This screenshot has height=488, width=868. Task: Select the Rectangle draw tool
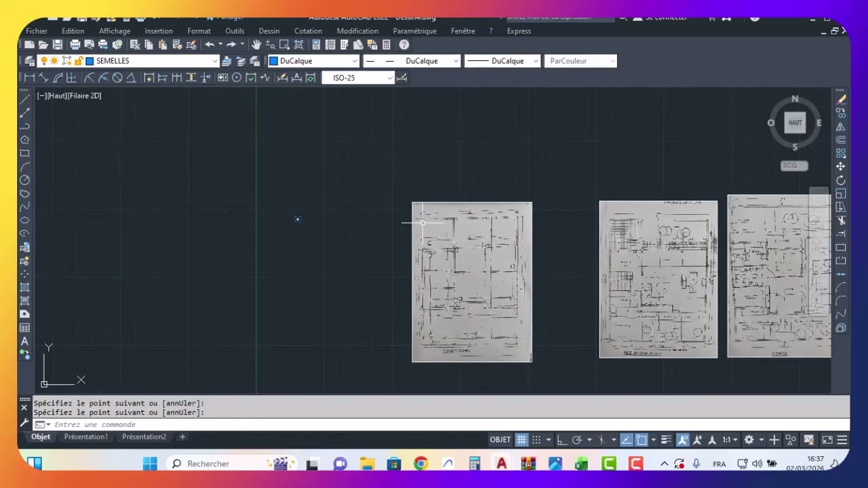(x=24, y=153)
